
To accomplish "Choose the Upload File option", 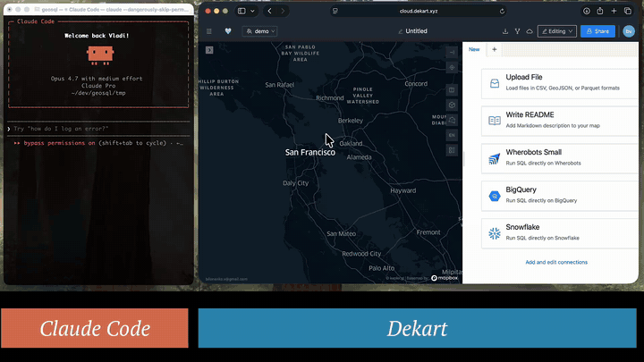I will 559,84.
